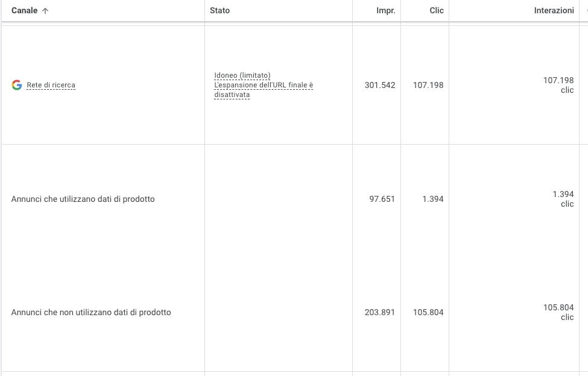Click the sort arrow next to Canale
Viewport: 588px width, 376px height.
45,11
